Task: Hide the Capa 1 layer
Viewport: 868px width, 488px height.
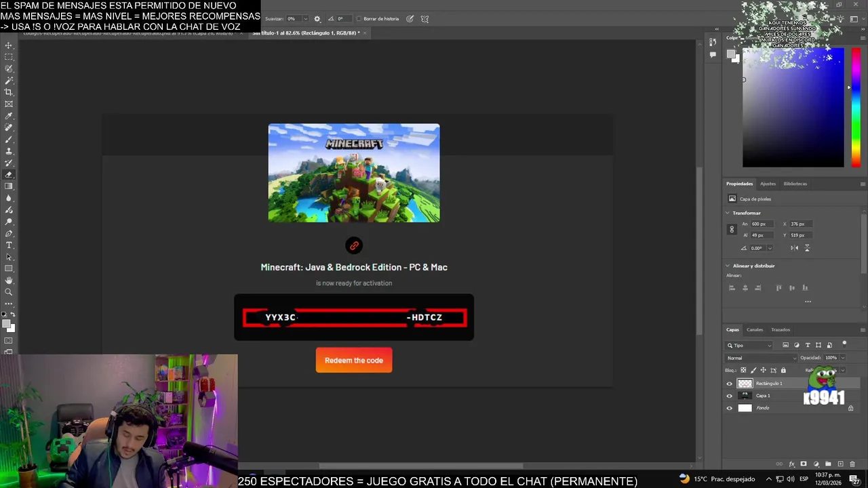Action: (730, 396)
